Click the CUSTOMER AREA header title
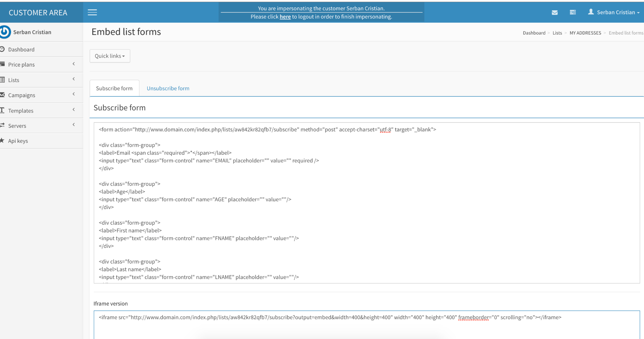644x339 pixels. (38, 13)
